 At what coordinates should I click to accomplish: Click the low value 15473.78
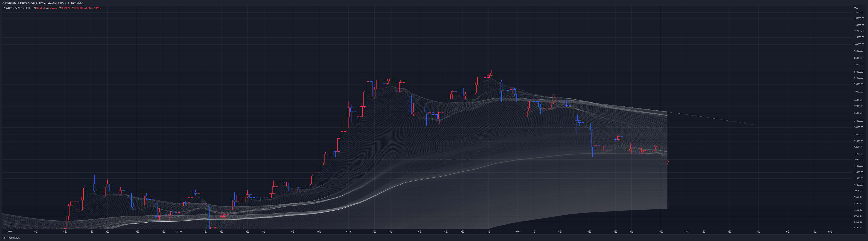(x=65, y=8)
